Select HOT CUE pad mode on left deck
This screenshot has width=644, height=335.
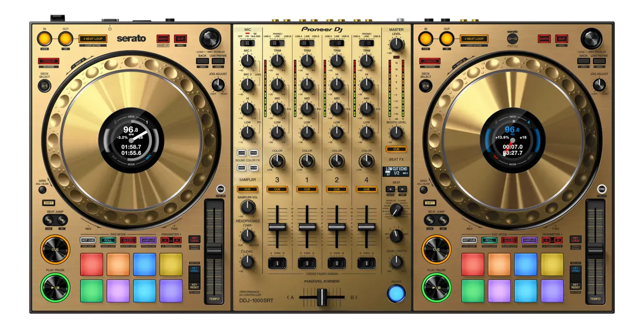click(x=88, y=240)
